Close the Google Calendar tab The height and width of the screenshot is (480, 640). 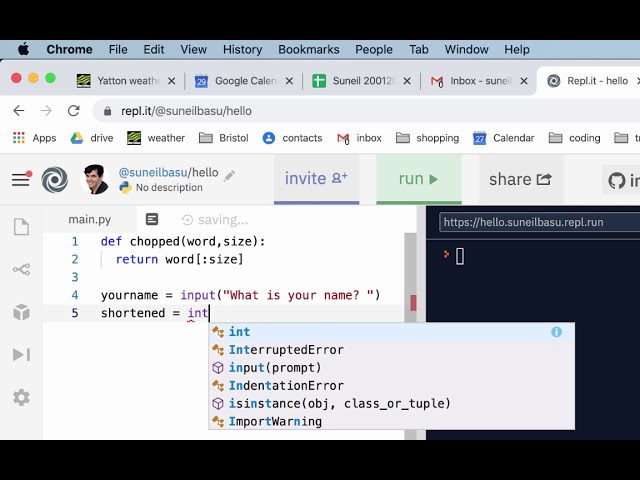pyautogui.click(x=289, y=81)
